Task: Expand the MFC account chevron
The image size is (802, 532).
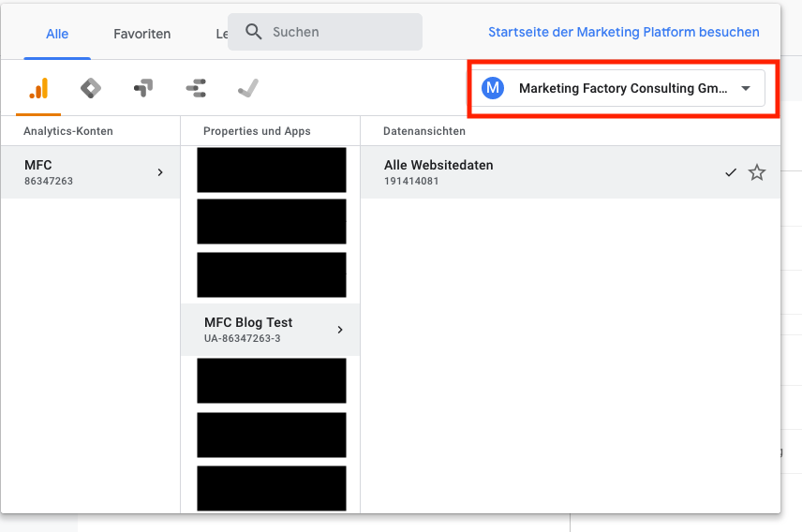Action: point(160,172)
